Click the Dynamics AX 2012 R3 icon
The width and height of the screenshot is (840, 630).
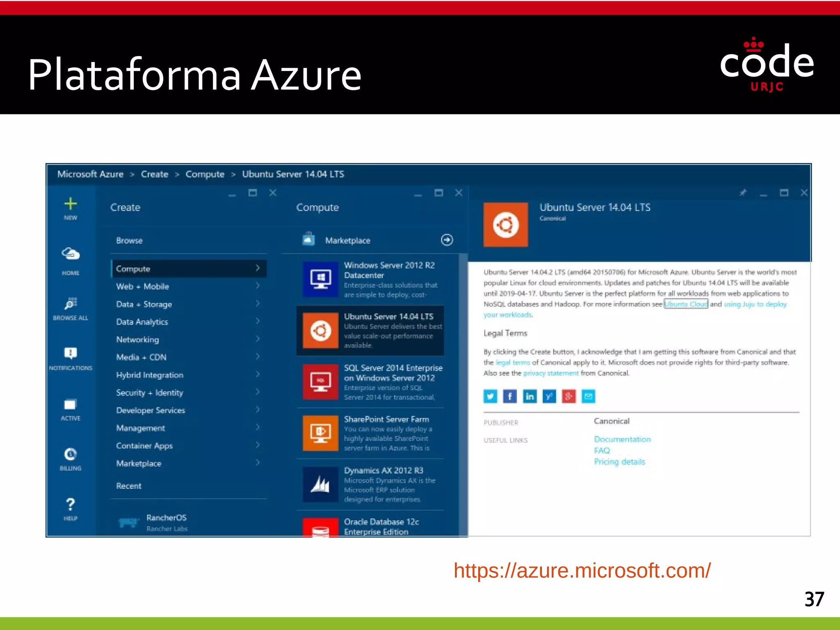pos(321,484)
